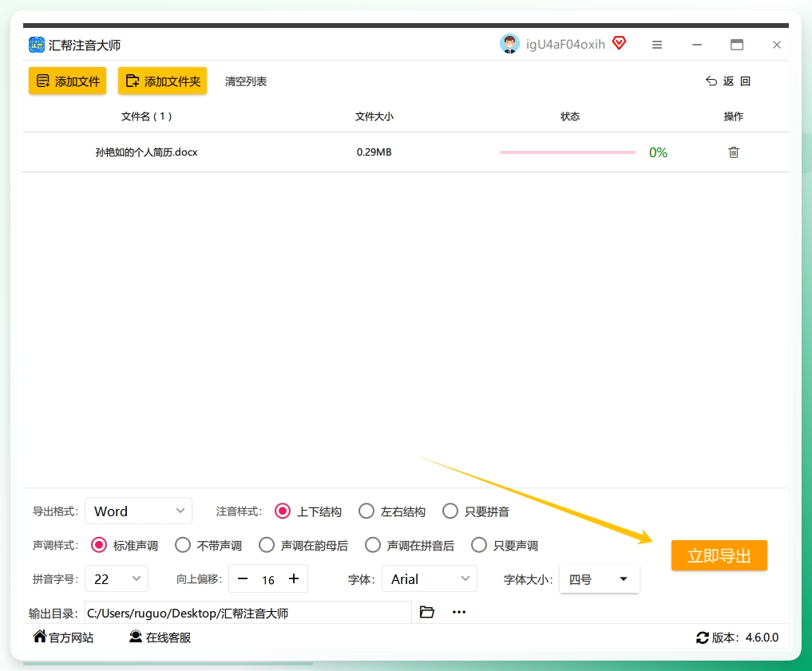Viewport: 812px width, 671px height.
Task: Click the 向上偏移 value 16
Action: tap(267, 580)
